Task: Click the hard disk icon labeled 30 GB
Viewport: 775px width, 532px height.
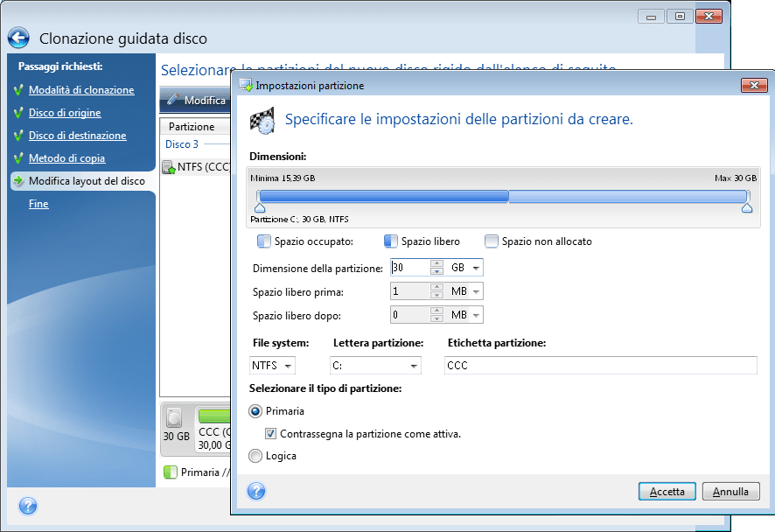Action: (176, 416)
